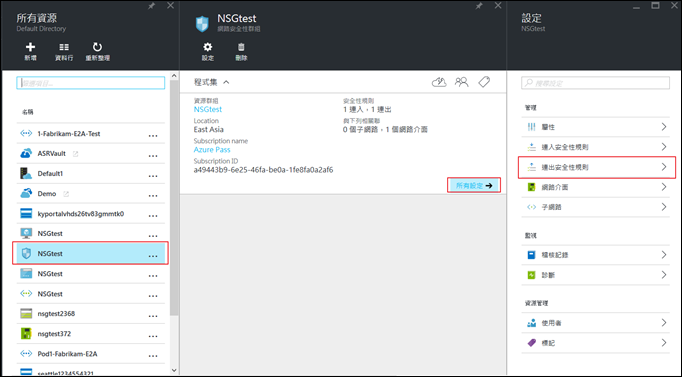This screenshot has width=682, height=377.
Task: Click the users icon in the 程式集 bar
Action: click(x=461, y=82)
